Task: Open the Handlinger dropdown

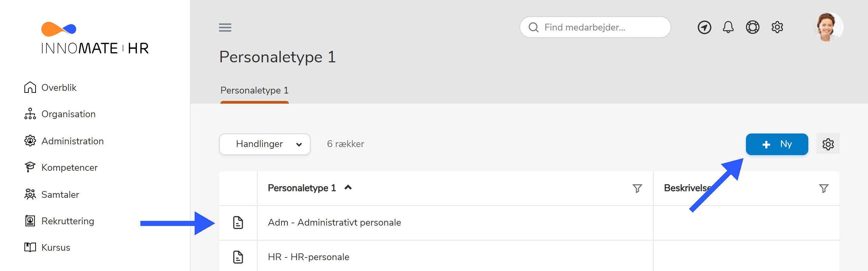Action: [x=265, y=144]
